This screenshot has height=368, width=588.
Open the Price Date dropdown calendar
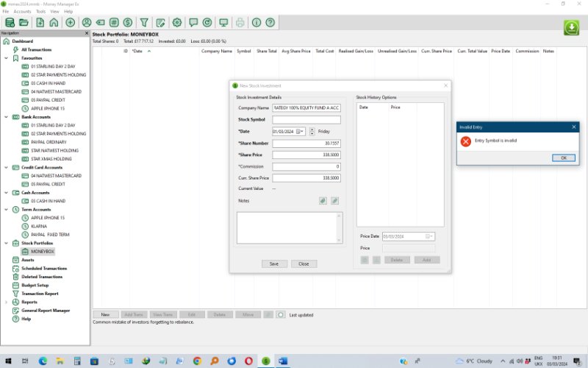pos(429,236)
